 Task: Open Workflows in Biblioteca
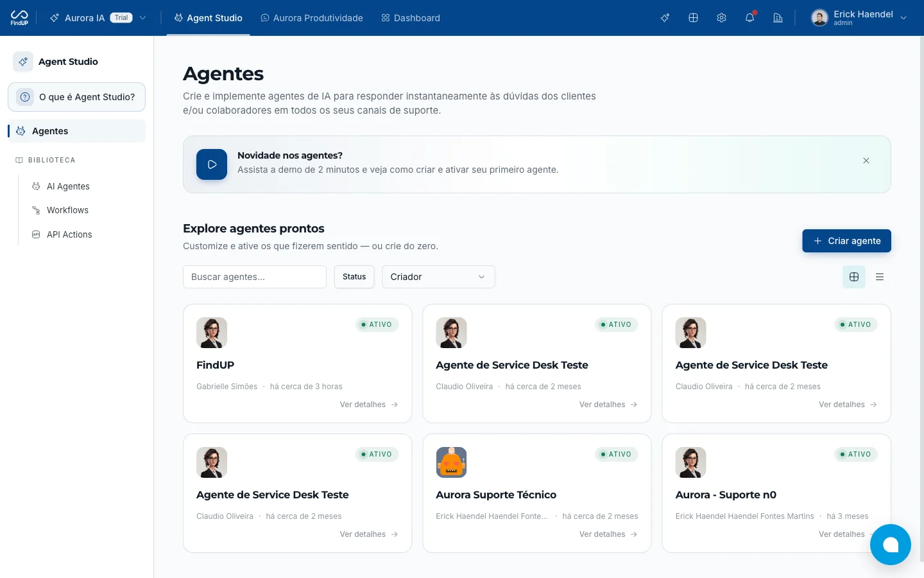[x=67, y=210]
